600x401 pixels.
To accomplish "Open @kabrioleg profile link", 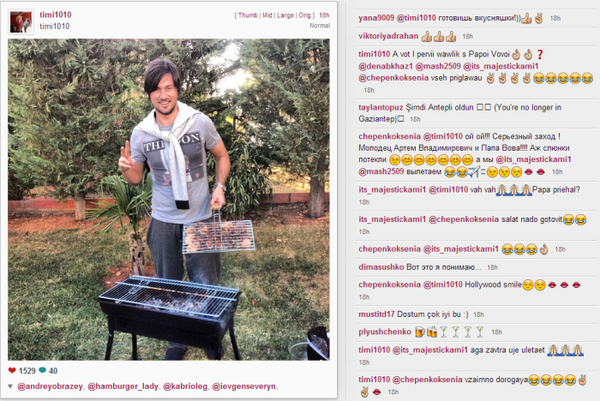I will pyautogui.click(x=185, y=386).
